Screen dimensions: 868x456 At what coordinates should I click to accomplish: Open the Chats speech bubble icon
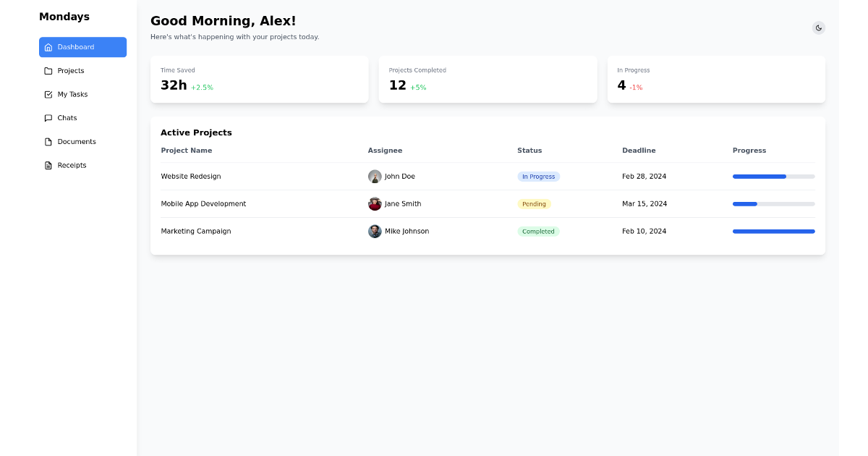coord(48,117)
